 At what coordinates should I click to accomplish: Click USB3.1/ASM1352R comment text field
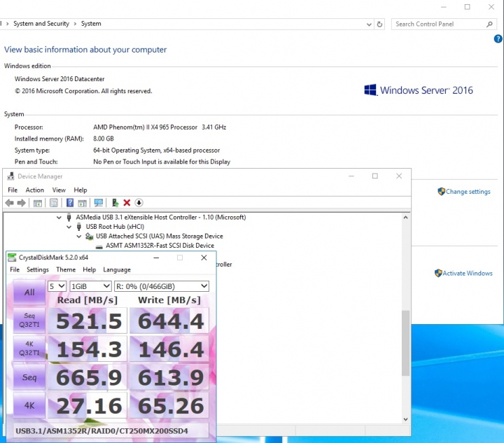pos(111,430)
